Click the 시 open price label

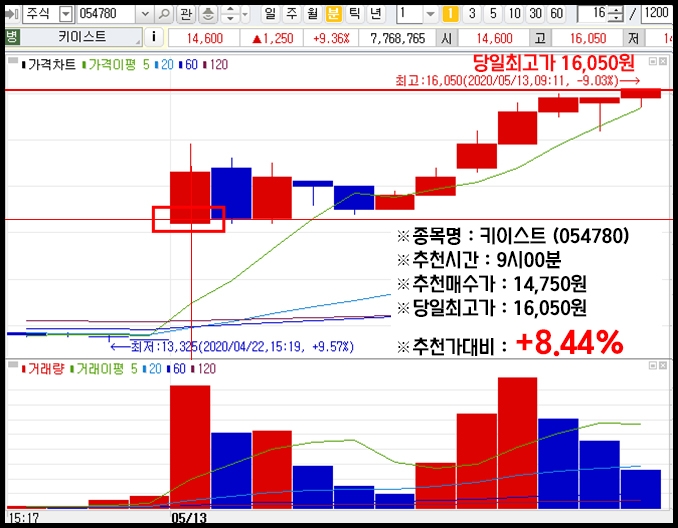pyautogui.click(x=447, y=38)
